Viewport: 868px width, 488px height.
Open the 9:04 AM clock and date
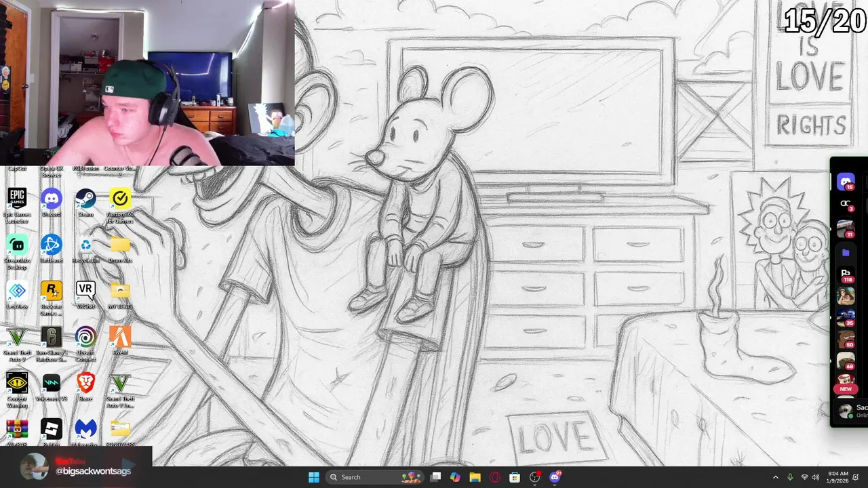pyautogui.click(x=837, y=477)
